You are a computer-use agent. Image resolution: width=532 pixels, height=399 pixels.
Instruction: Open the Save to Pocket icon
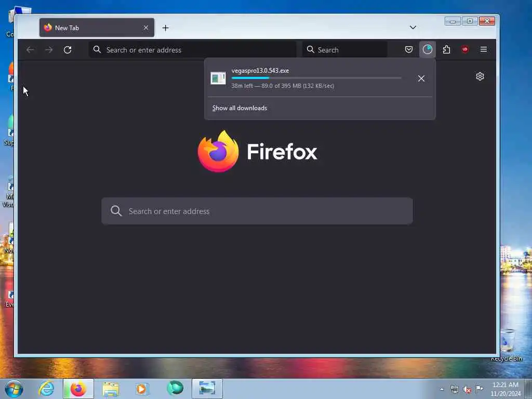click(409, 49)
